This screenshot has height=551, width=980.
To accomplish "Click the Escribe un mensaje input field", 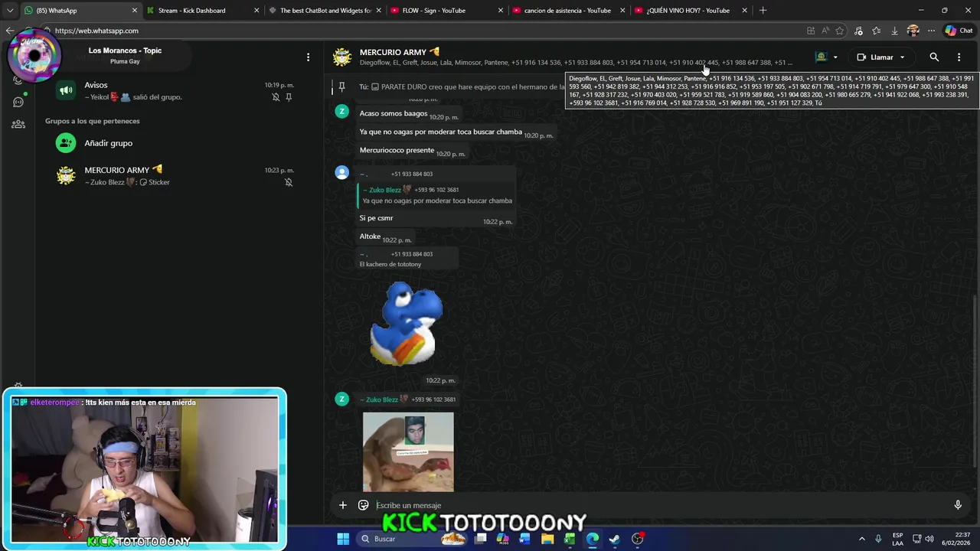I will (x=658, y=505).
